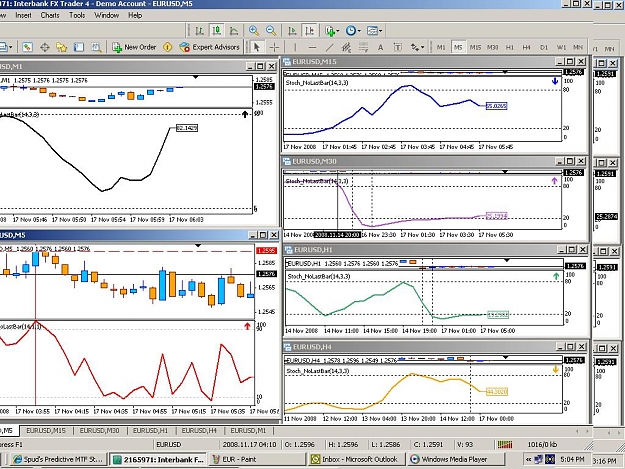Open the Data Window crosshair-target icon

tap(45, 47)
